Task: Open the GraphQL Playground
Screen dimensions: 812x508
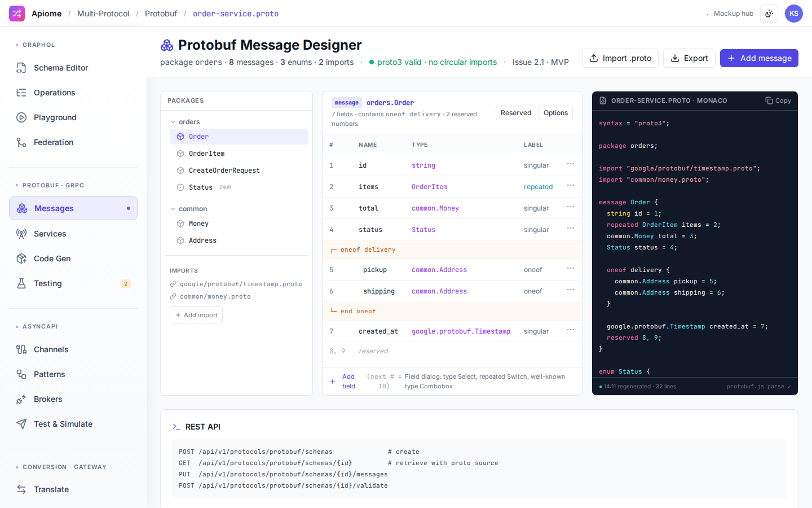Action: pos(73,117)
